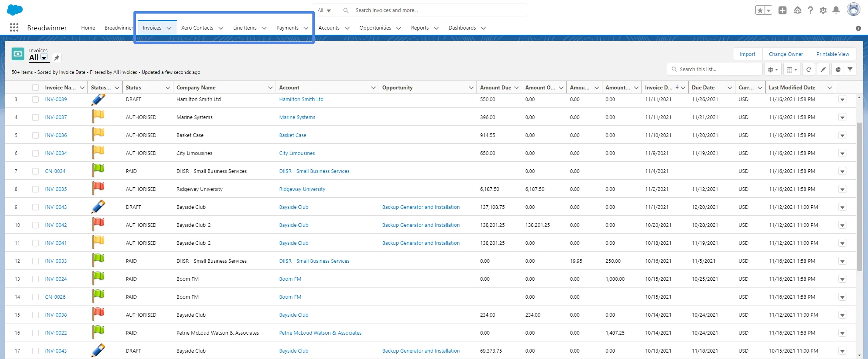
Task: Expand the Invoices tab chevron menu
Action: 169,28
